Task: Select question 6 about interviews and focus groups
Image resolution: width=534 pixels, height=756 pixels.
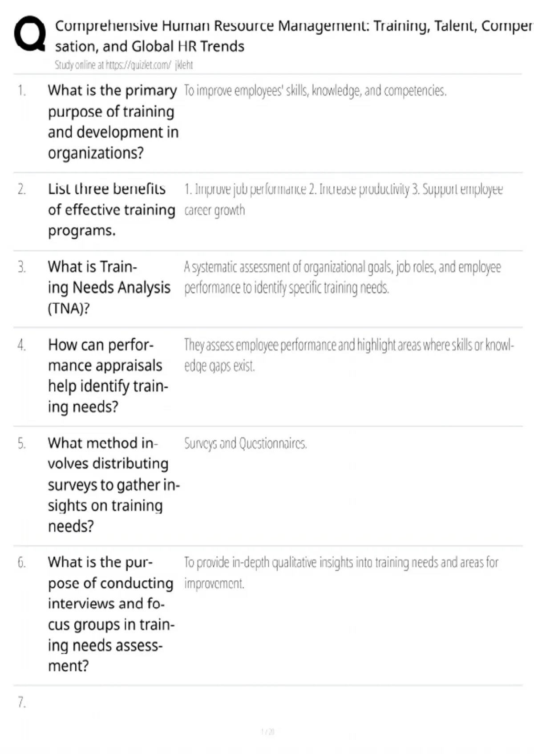Action: pyautogui.click(x=111, y=614)
